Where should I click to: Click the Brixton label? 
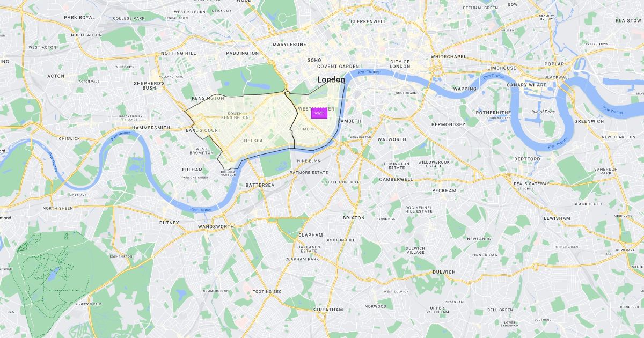353,218
